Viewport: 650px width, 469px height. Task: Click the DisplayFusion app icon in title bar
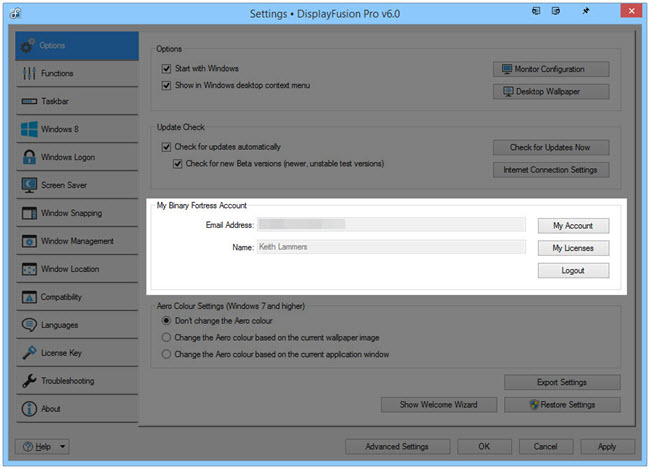point(15,13)
